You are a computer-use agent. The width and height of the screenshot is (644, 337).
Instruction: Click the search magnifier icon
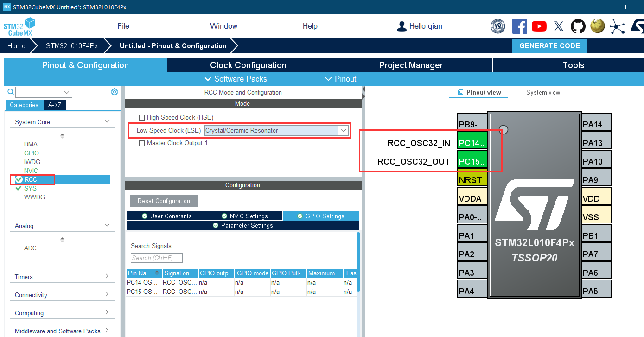11,92
